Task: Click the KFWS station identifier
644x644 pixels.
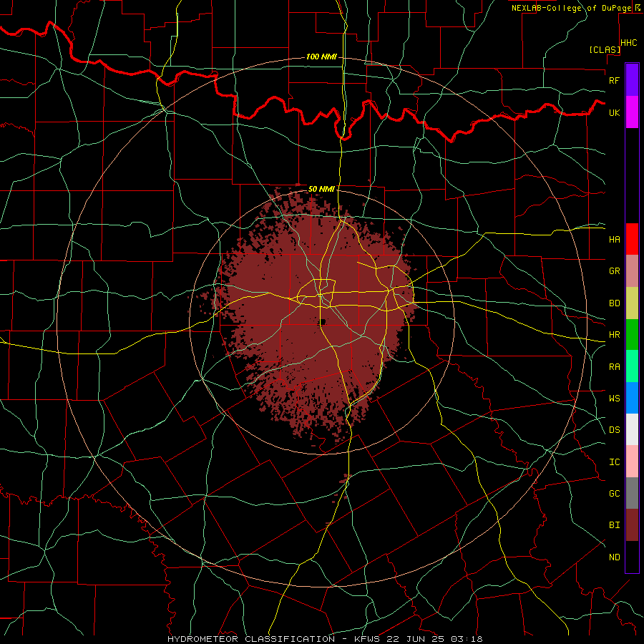Action: point(369,639)
